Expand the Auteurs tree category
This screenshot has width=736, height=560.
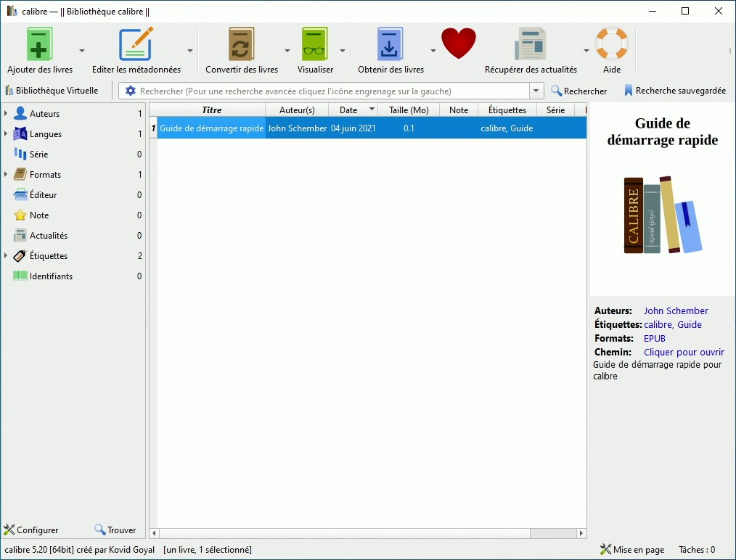point(6,114)
